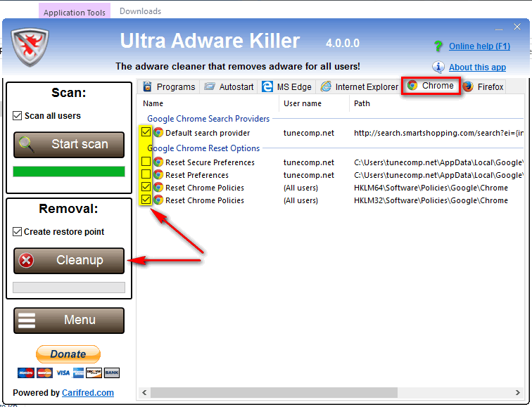Click the Downloads title in background window
The width and height of the screenshot is (532, 407).
(141, 11)
